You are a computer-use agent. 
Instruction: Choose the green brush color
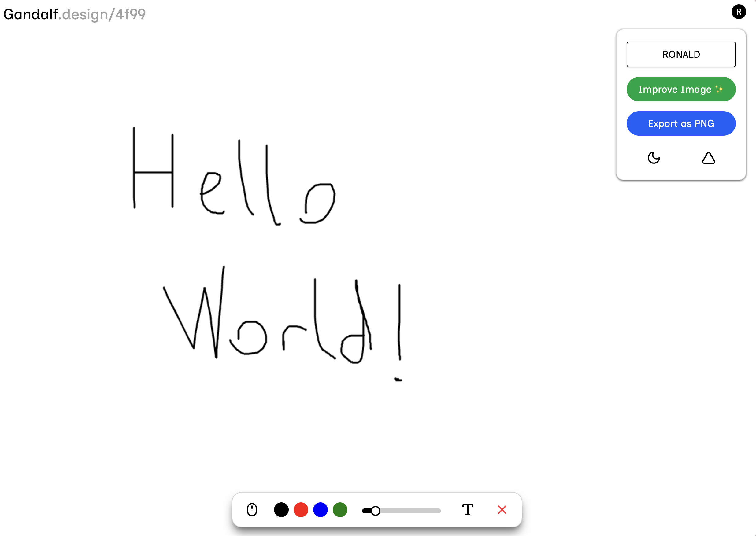pyautogui.click(x=340, y=510)
